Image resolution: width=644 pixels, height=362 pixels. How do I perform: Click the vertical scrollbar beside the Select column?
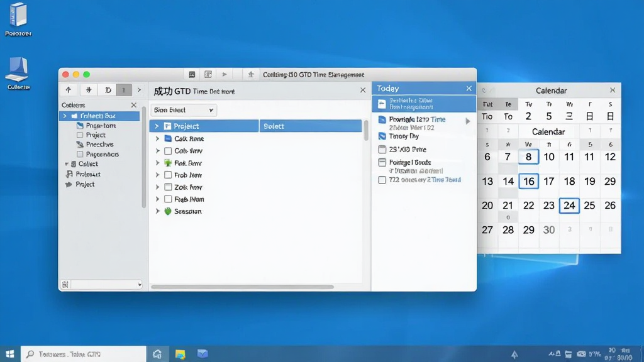pyautogui.click(x=366, y=131)
